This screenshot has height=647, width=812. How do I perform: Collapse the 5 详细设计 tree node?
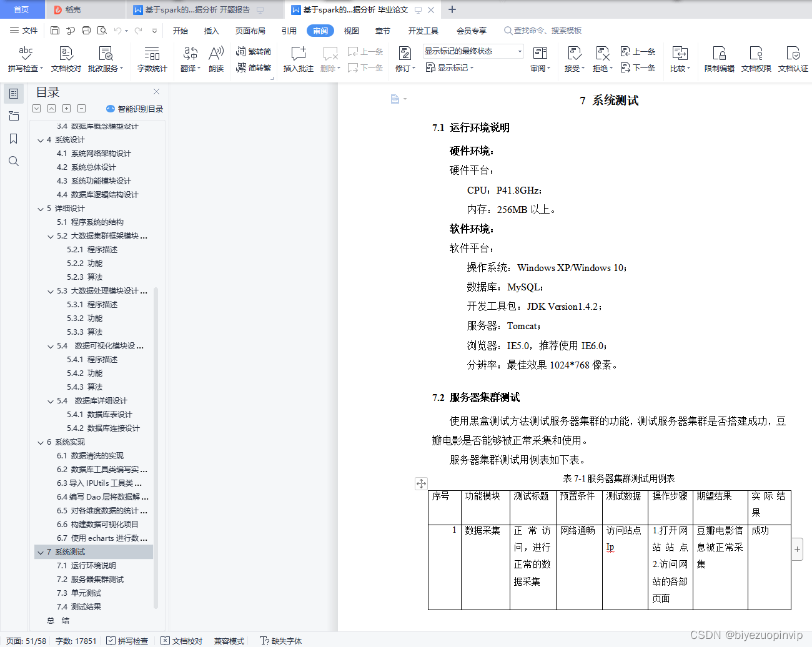click(x=41, y=209)
